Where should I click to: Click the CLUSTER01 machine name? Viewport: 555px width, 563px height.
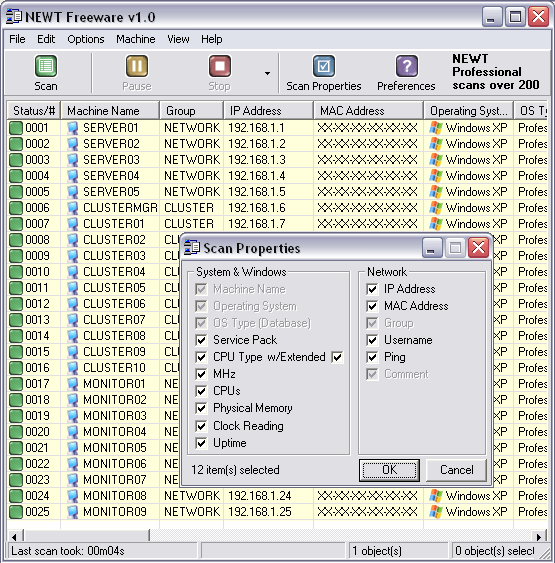click(x=113, y=224)
